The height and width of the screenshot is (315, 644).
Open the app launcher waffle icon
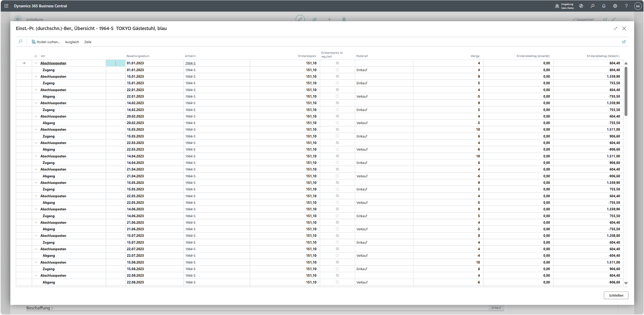(6, 6)
